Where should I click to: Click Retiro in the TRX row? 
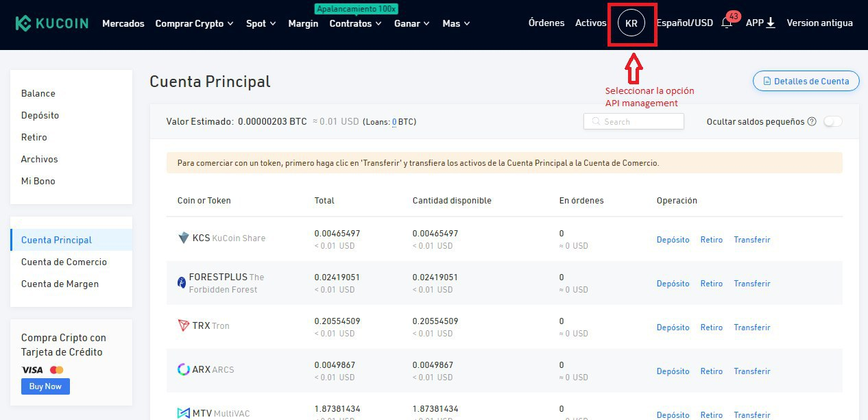[711, 328]
